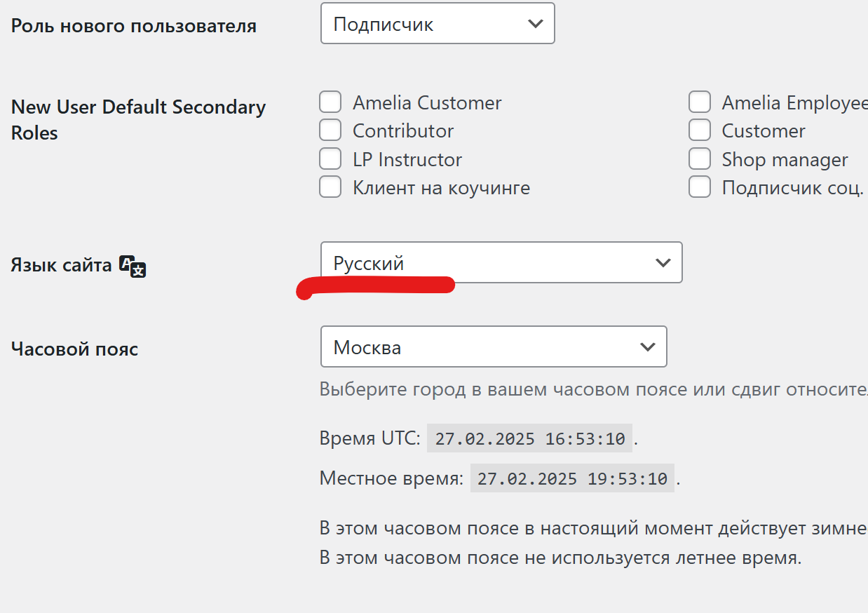This screenshot has height=613, width=868.
Task: Enable the Amelia Employee checkbox
Action: 700,102
